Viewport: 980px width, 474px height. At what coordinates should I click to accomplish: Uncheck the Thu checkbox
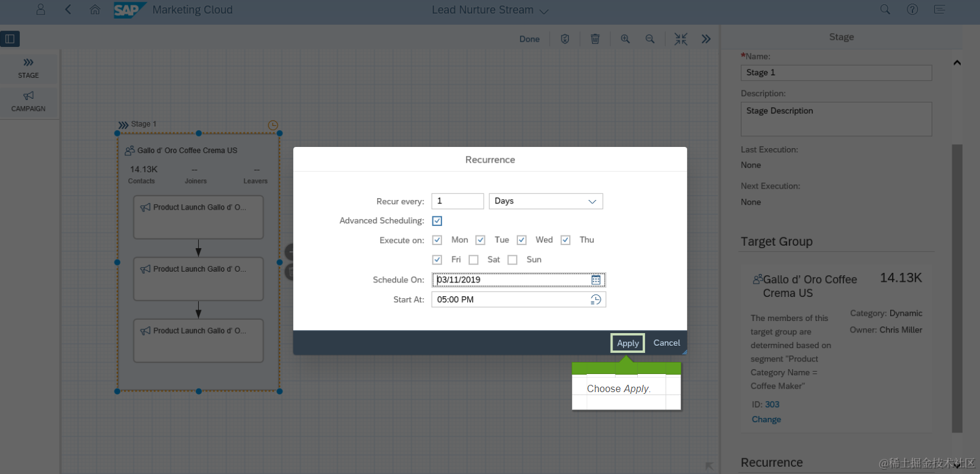[566, 240]
